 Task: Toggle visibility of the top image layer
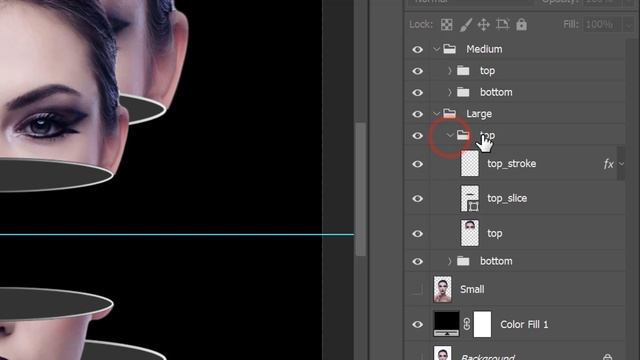pyautogui.click(x=417, y=234)
